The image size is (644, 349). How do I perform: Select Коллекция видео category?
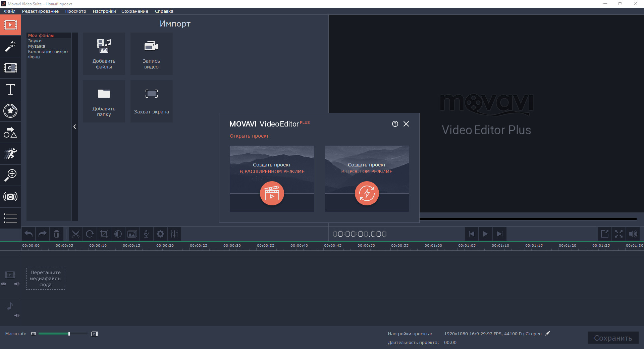[x=48, y=51]
